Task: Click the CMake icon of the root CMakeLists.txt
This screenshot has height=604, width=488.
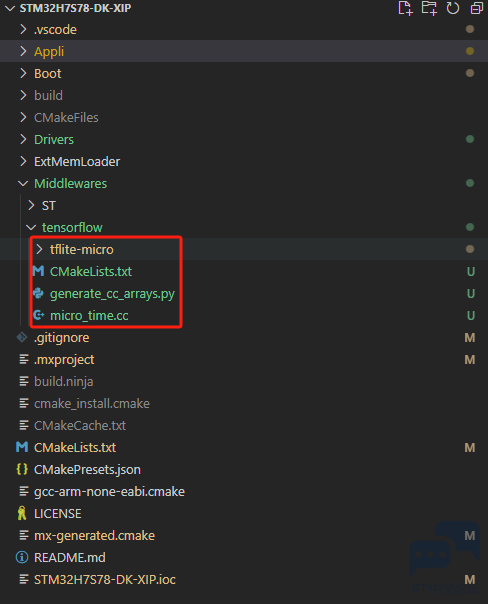Action: [x=22, y=447]
